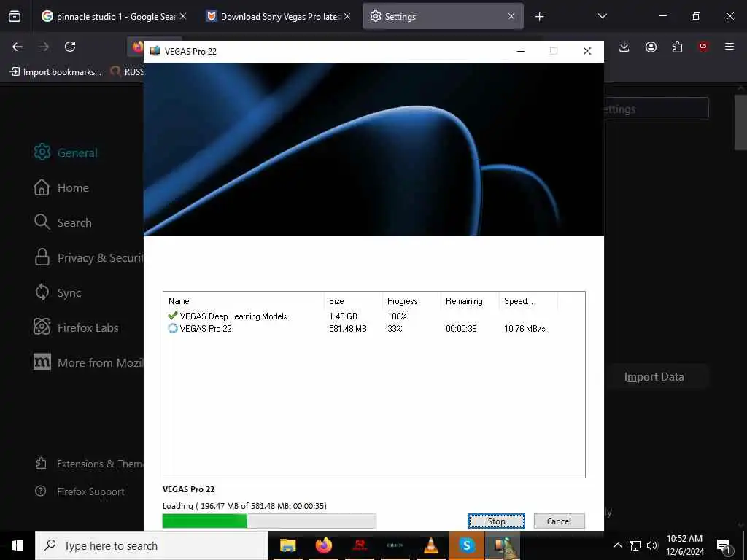Open Firefox View icon
Image resolution: width=747 pixels, height=560 pixels.
(15, 17)
